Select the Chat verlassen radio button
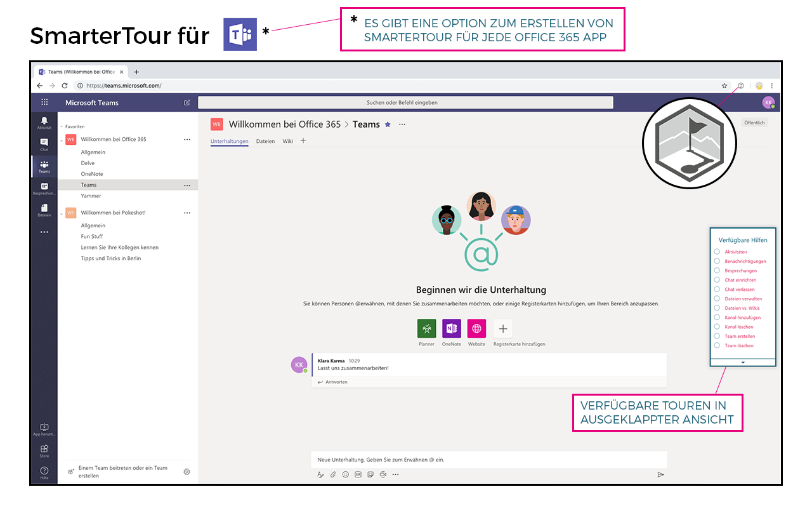The height and width of the screenshot is (508, 812). coord(717,290)
